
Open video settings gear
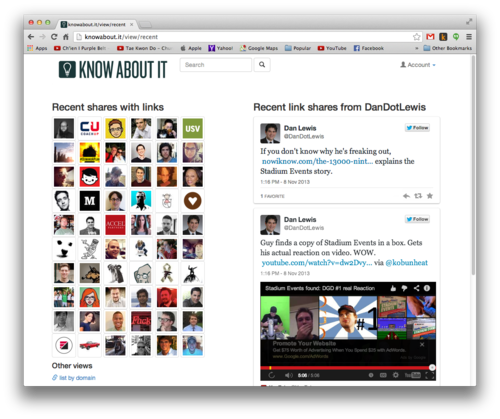[x=395, y=375]
